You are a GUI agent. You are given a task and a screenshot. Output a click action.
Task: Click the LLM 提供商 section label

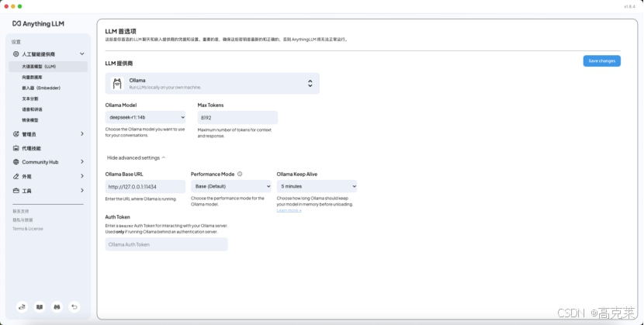coord(119,63)
